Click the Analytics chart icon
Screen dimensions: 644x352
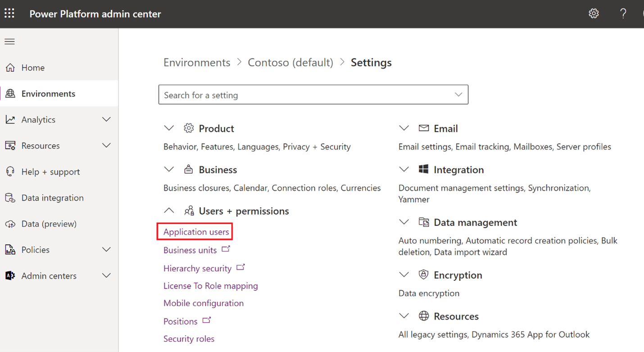pyautogui.click(x=10, y=119)
